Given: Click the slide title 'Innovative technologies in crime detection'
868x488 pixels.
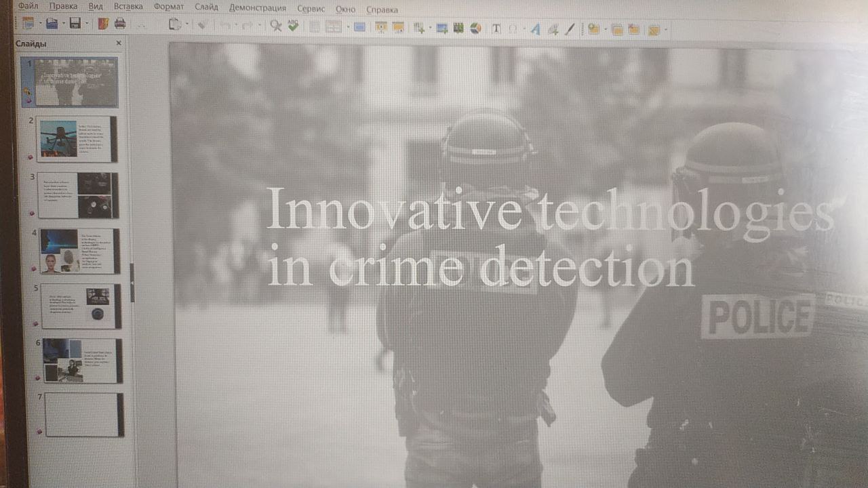Looking at the screenshot, I should coord(549,237).
